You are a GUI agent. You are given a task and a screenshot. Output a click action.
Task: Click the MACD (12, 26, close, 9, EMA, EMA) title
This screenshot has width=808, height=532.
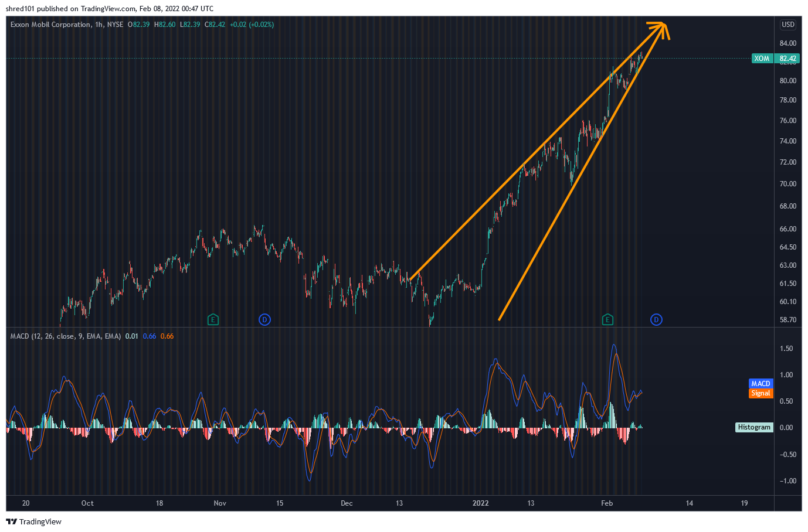click(x=66, y=336)
